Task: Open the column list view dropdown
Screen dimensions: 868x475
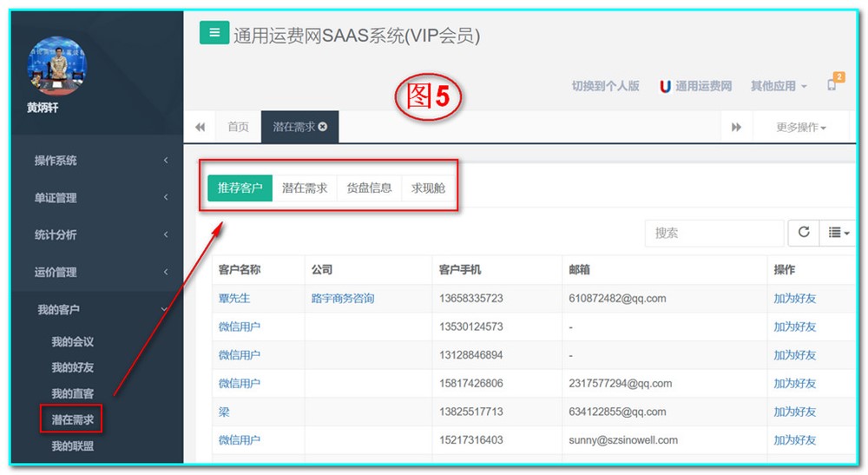Action: coord(838,233)
